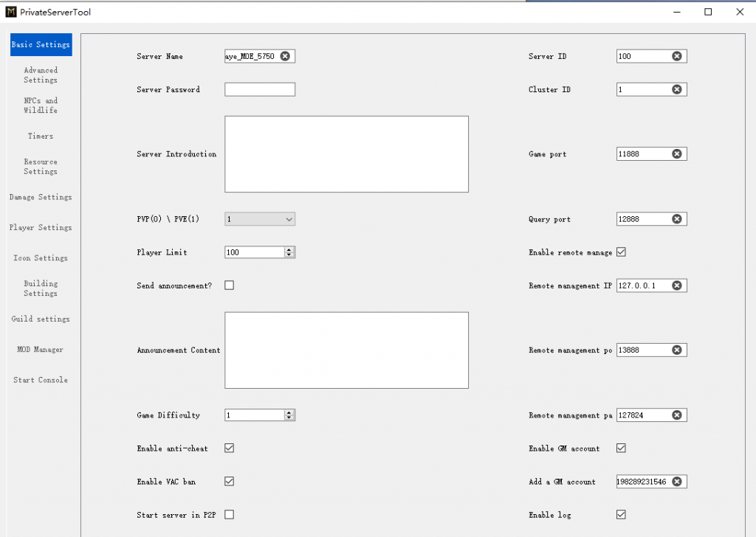Clear the Server ID field icon
Viewport: 756px width, 537px height.
[x=677, y=56]
